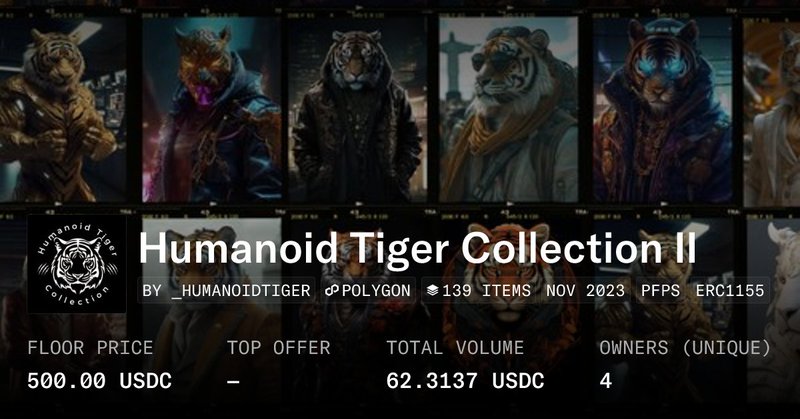The image size is (800, 419).
Task: Click the Humanoid Tiger Collection logo
Action: 77,264
